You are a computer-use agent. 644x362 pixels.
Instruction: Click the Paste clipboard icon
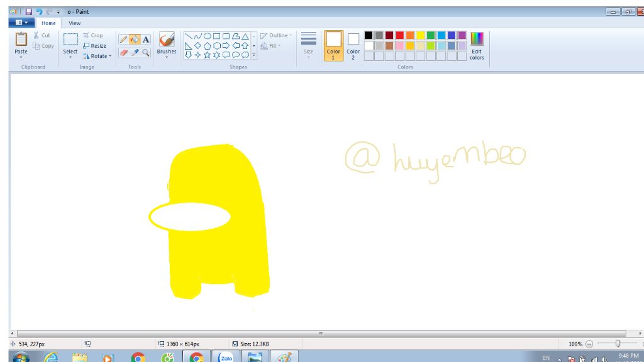[21, 40]
